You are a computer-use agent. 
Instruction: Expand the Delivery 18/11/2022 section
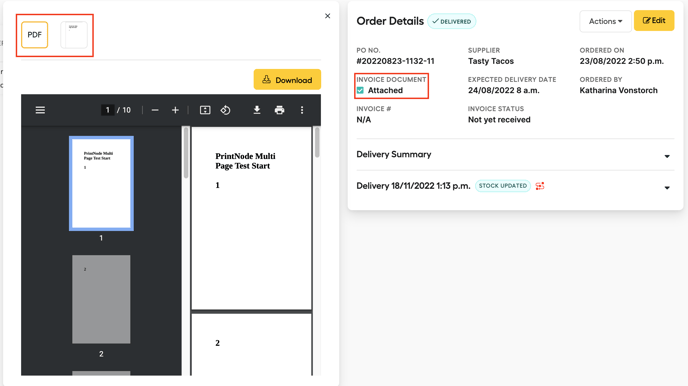coord(515,186)
